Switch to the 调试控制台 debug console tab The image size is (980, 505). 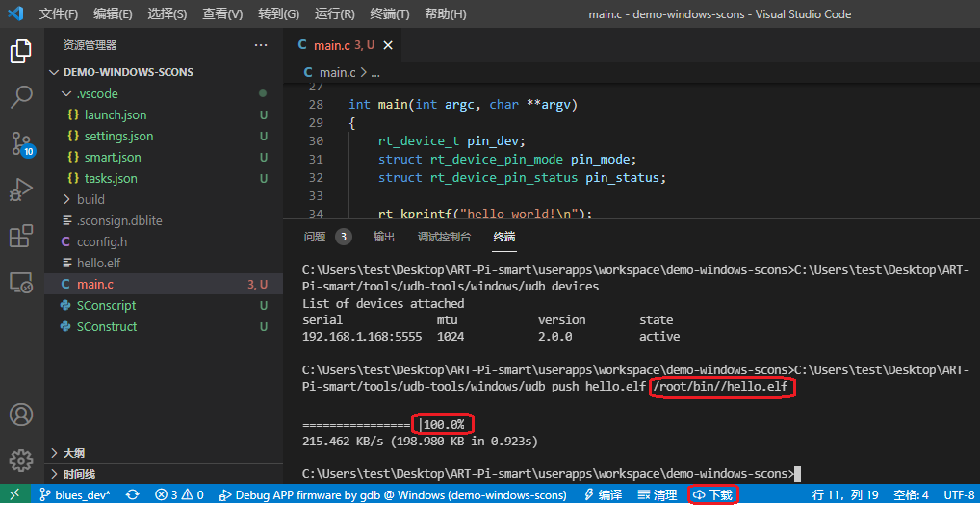click(x=444, y=237)
